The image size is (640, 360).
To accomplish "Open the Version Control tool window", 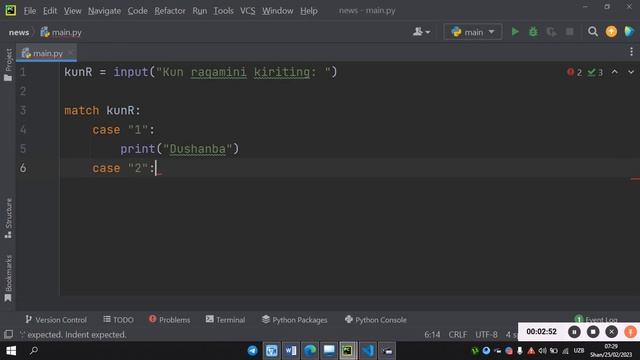I will click(x=56, y=320).
